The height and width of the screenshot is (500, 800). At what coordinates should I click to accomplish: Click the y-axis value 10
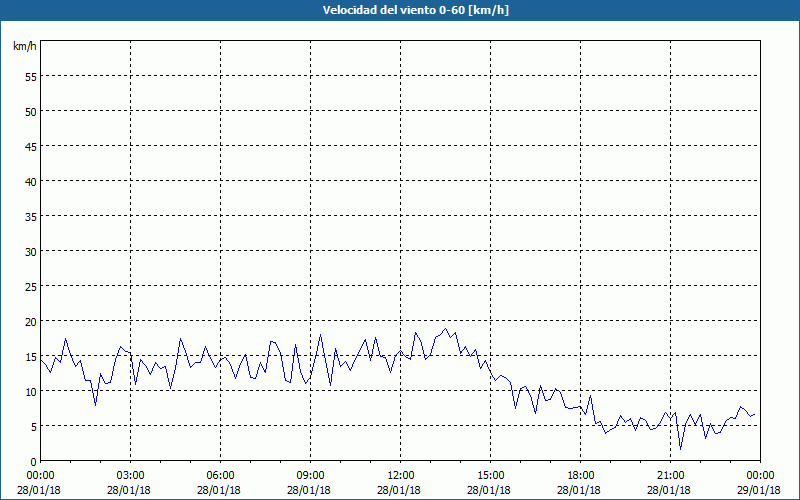pos(31,391)
